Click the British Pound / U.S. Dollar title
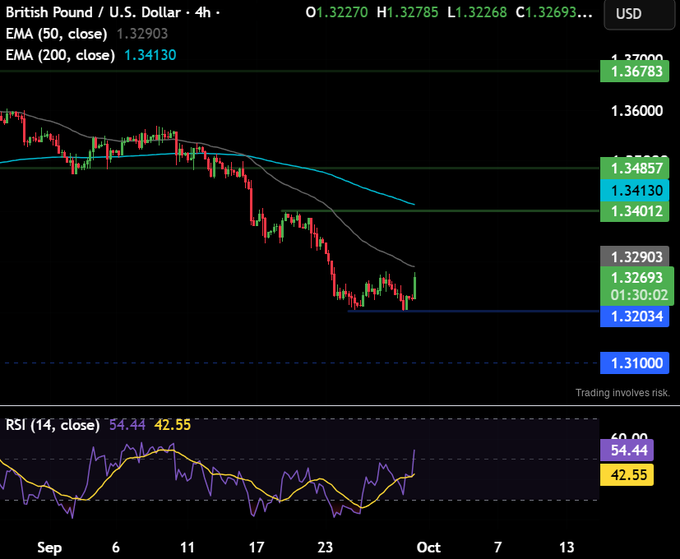The image size is (680, 559). 93,12
